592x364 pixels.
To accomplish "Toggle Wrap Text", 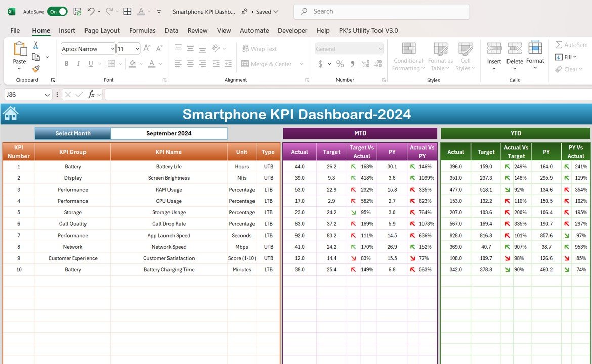I will [x=260, y=49].
